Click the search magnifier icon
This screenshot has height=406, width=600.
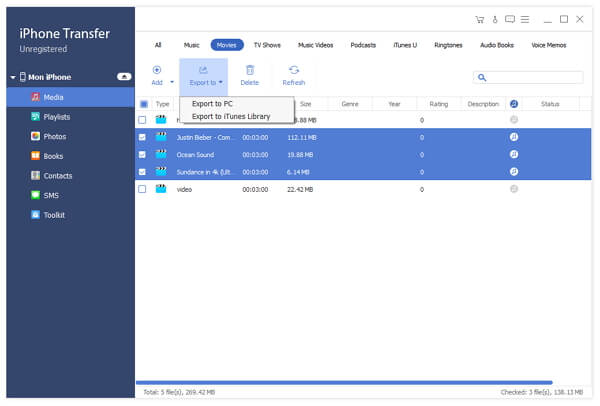482,78
